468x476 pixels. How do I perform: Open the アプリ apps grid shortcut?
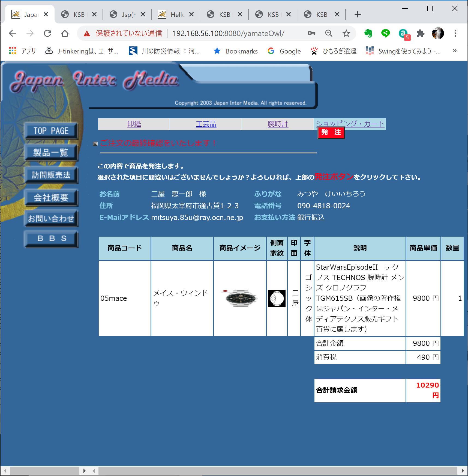22,51
